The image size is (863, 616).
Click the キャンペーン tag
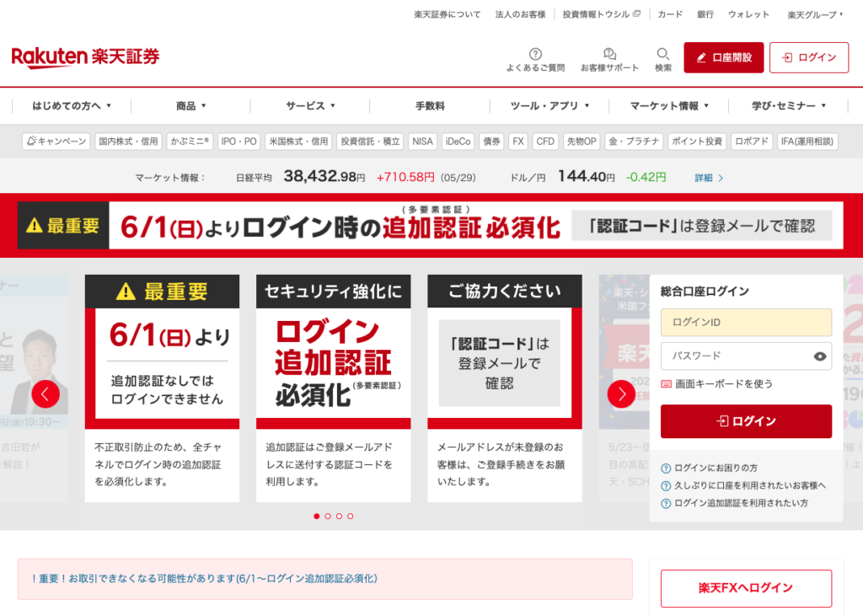click(56, 142)
